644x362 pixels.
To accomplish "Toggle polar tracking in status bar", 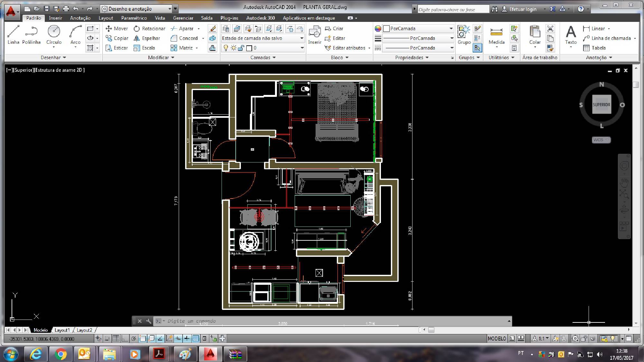I will pyautogui.click(x=134, y=339).
